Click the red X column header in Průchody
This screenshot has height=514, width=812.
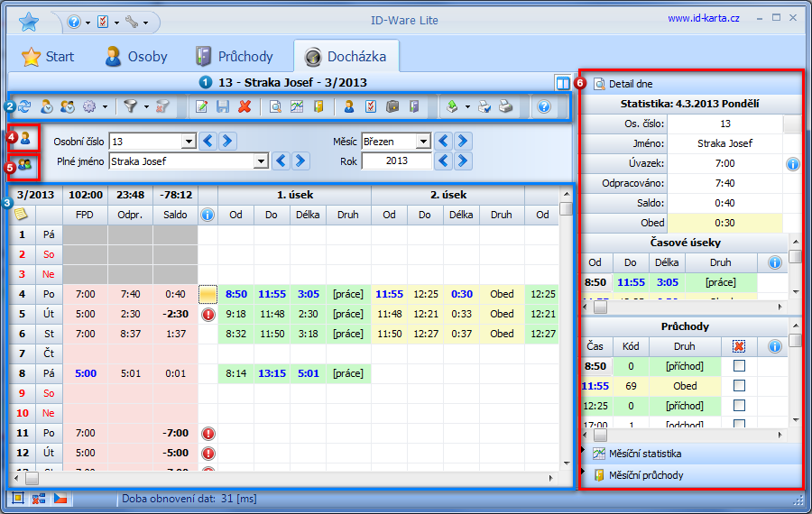(740, 346)
